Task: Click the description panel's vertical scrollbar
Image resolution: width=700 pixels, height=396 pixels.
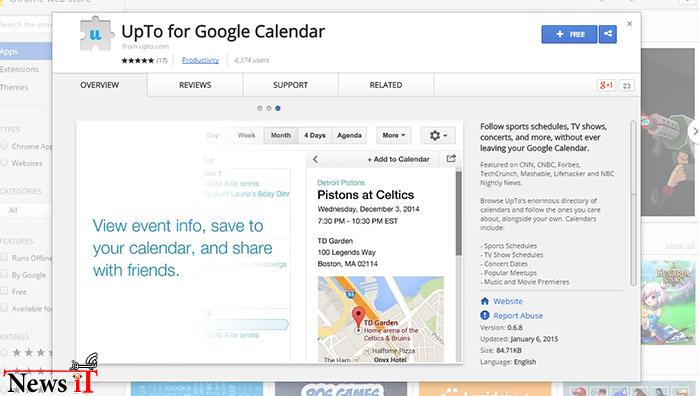Action: [633, 203]
